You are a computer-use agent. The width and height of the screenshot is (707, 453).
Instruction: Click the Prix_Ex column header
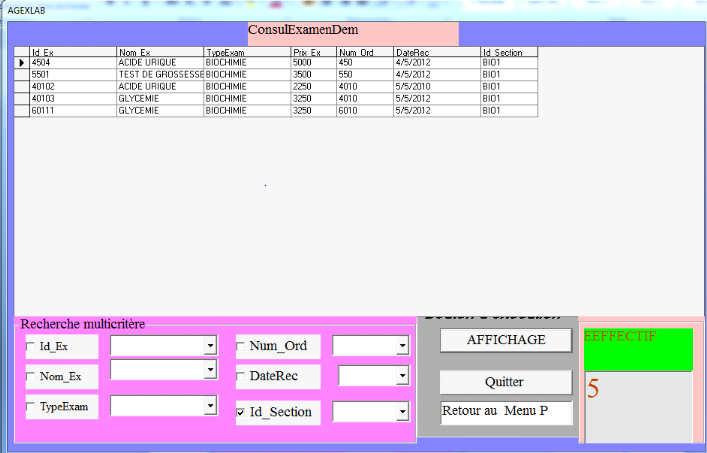click(312, 52)
